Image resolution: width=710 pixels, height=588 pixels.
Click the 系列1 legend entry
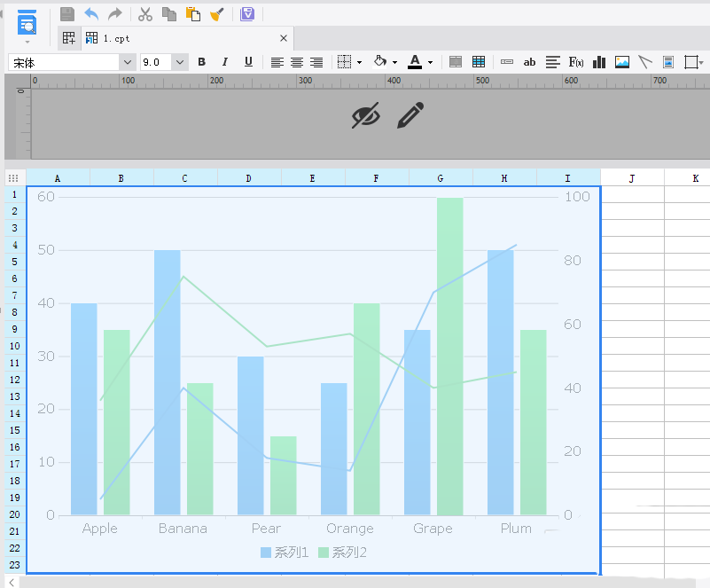click(285, 553)
